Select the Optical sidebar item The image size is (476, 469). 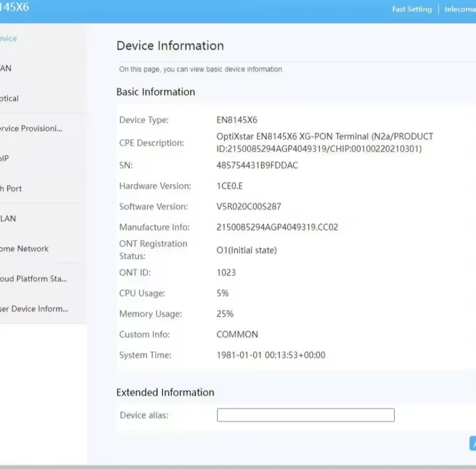click(9, 99)
